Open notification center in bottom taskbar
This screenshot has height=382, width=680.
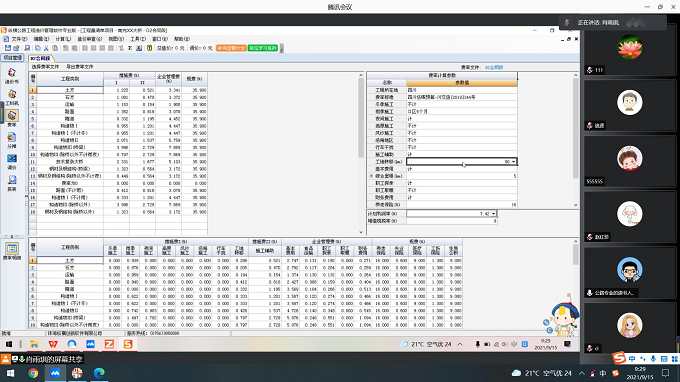click(x=665, y=373)
